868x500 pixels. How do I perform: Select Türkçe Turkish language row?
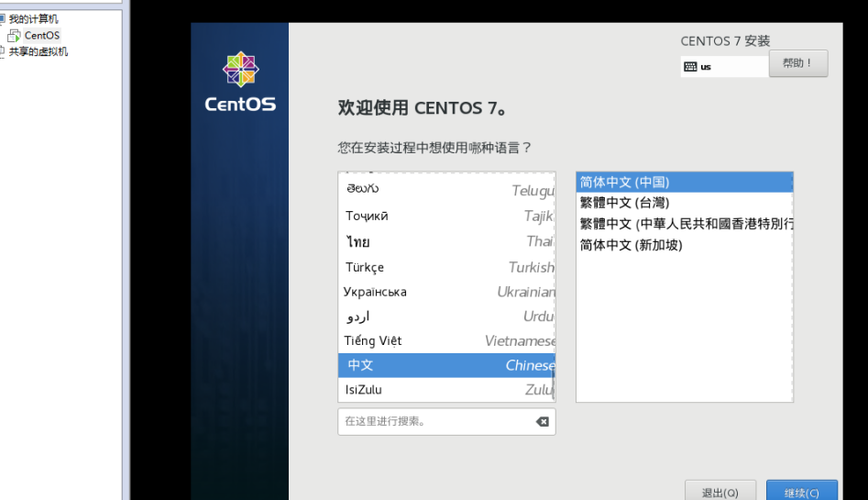coord(446,267)
